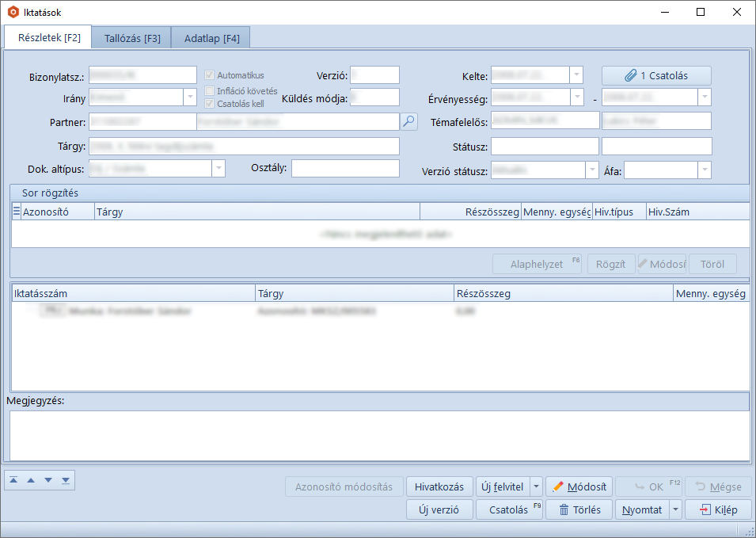The width and height of the screenshot is (756, 538).
Task: Expand the Irány dropdown
Action: [x=190, y=97]
